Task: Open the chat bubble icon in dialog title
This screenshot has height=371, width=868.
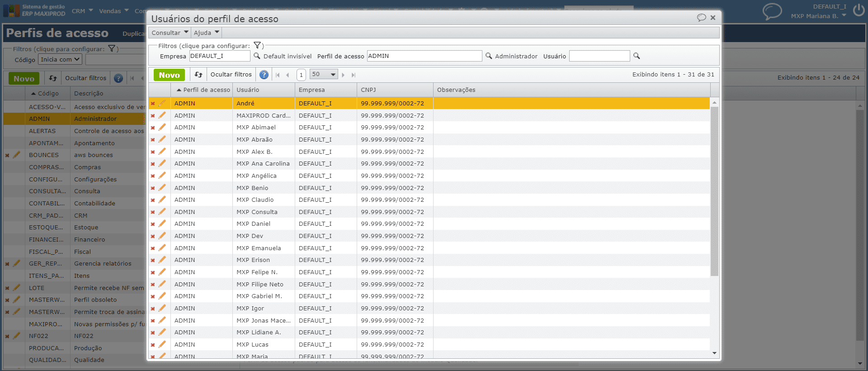Action: click(701, 18)
